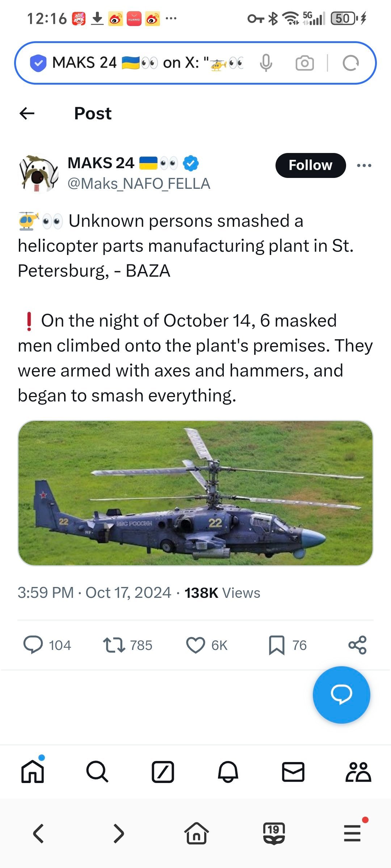The height and width of the screenshot is (868, 391).
Task: Open the X search tab
Action: coord(97,771)
